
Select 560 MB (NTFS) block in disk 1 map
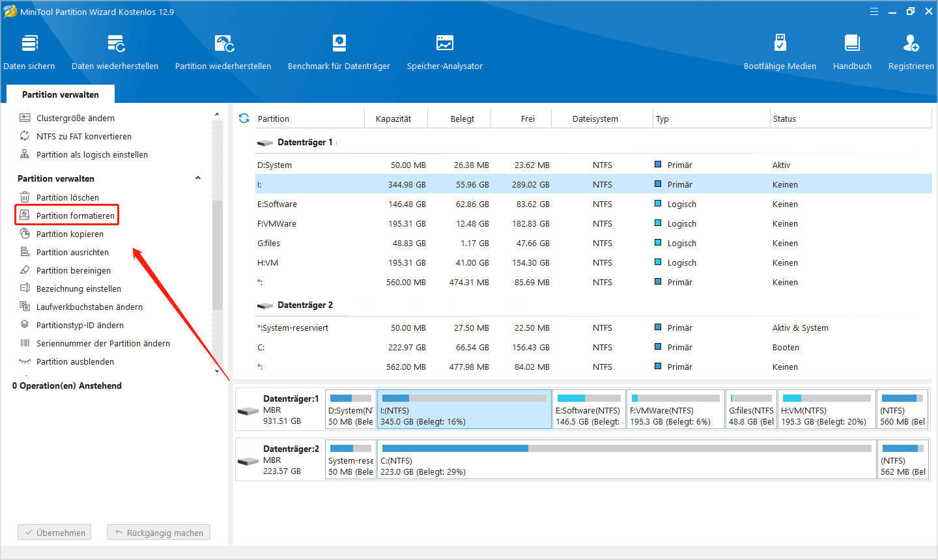pos(903,409)
